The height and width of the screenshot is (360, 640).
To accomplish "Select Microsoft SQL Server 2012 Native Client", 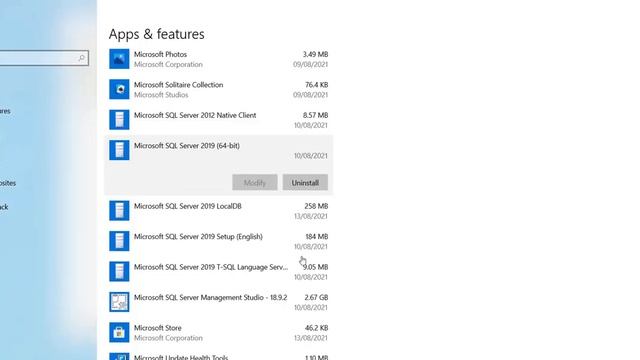I will pos(195,116).
